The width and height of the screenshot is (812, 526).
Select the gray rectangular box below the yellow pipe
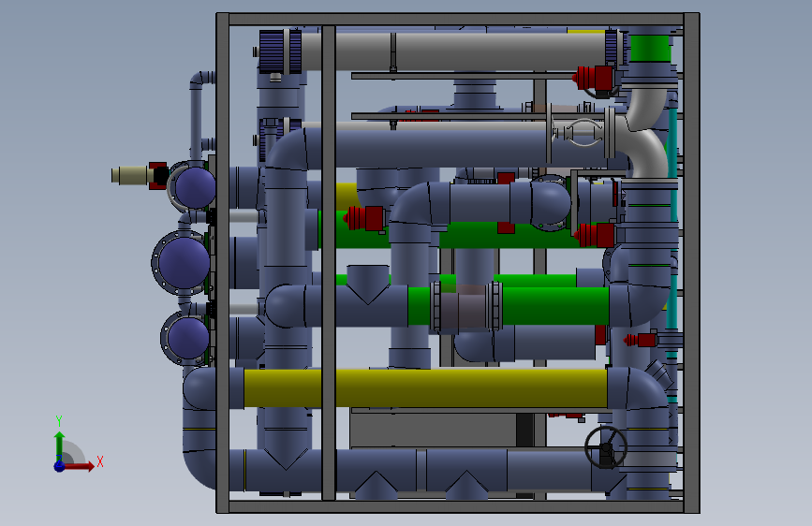434,430
